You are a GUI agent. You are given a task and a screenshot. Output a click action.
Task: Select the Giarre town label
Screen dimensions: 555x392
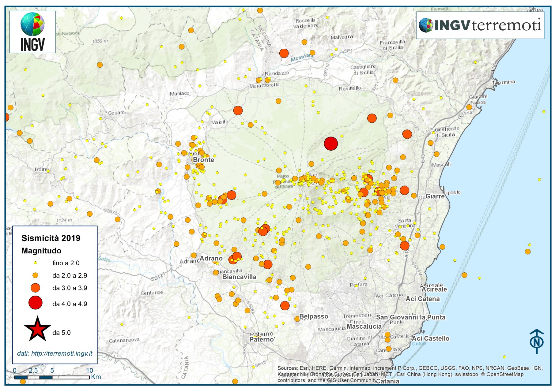click(435, 196)
